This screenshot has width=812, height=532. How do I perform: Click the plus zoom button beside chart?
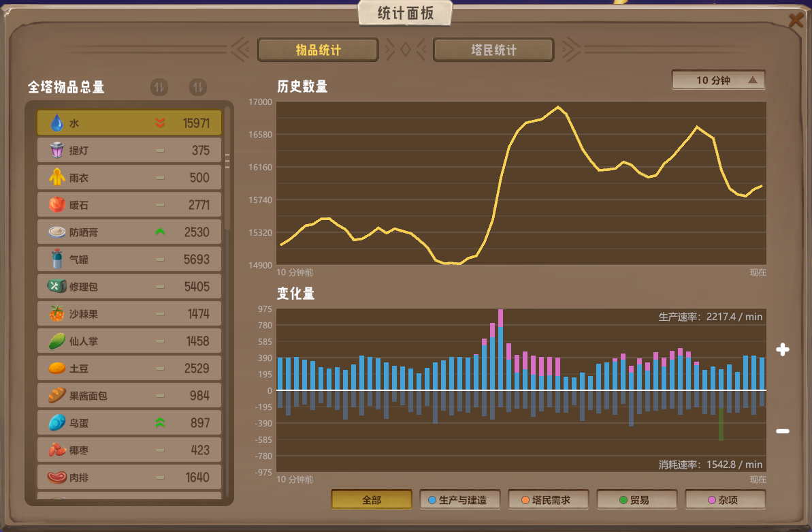coord(783,350)
